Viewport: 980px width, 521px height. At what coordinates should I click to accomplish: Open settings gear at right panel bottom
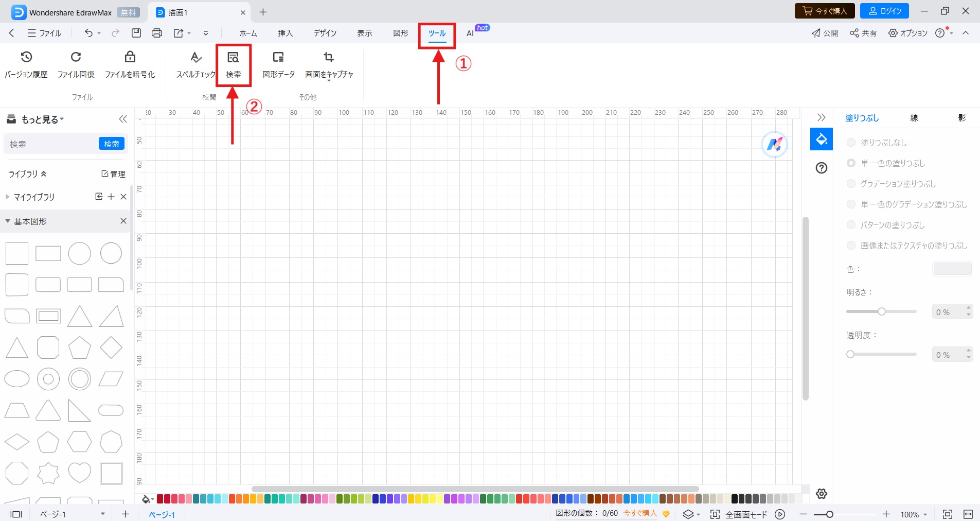pos(822,494)
